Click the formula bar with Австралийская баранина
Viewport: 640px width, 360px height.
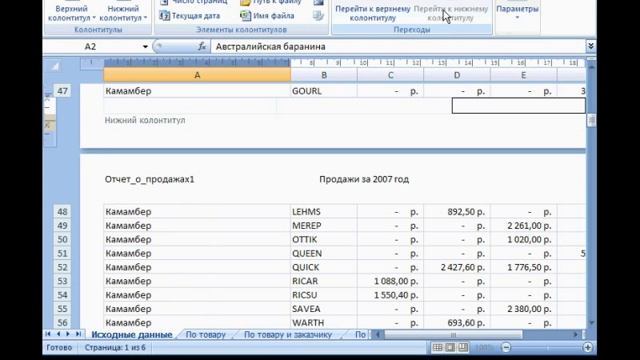pos(398,47)
